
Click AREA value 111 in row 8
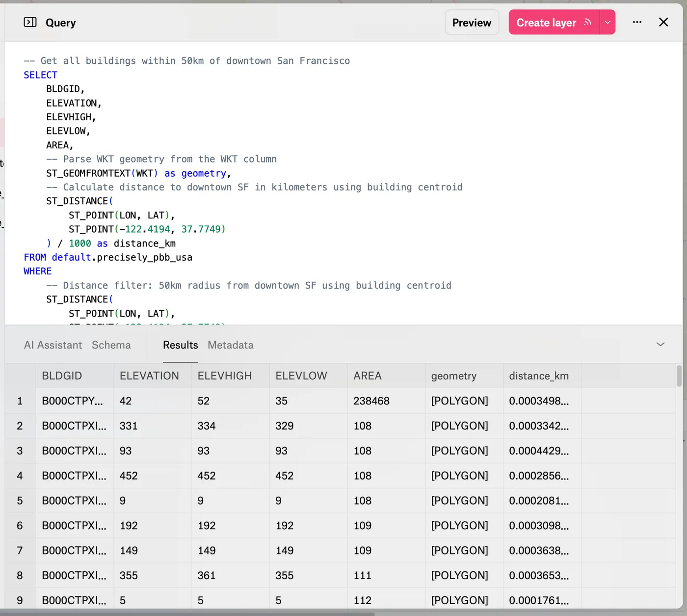point(386,575)
